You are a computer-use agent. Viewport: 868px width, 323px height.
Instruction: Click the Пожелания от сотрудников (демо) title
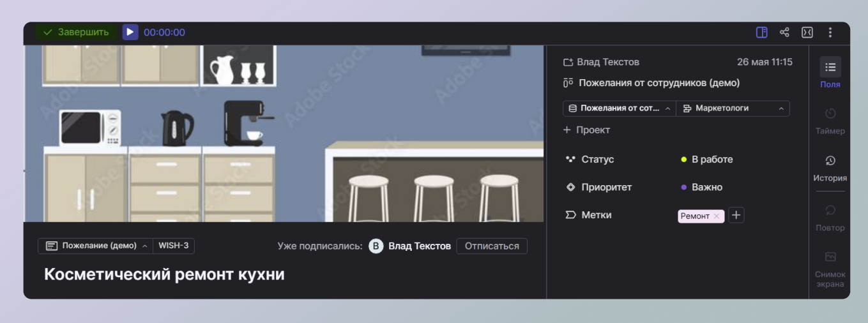pyautogui.click(x=659, y=83)
